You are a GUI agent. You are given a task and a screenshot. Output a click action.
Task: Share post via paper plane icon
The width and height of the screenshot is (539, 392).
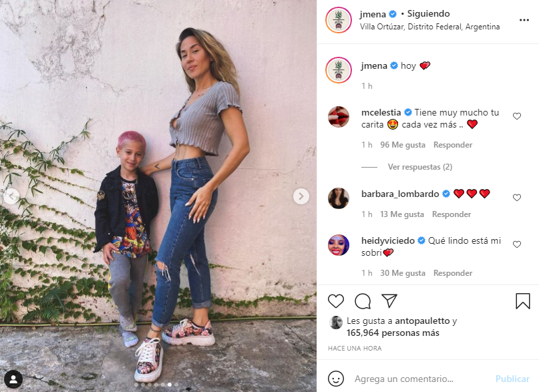click(389, 301)
